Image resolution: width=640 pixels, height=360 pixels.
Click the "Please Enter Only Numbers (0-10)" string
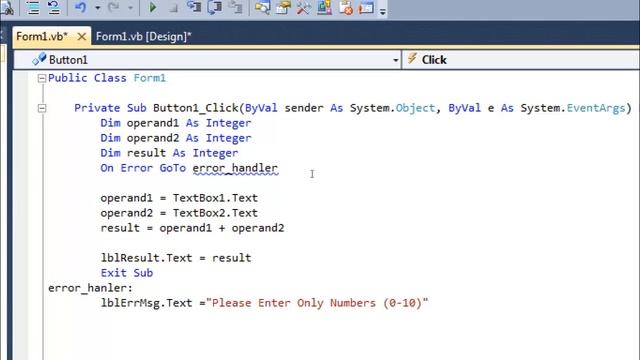317,303
